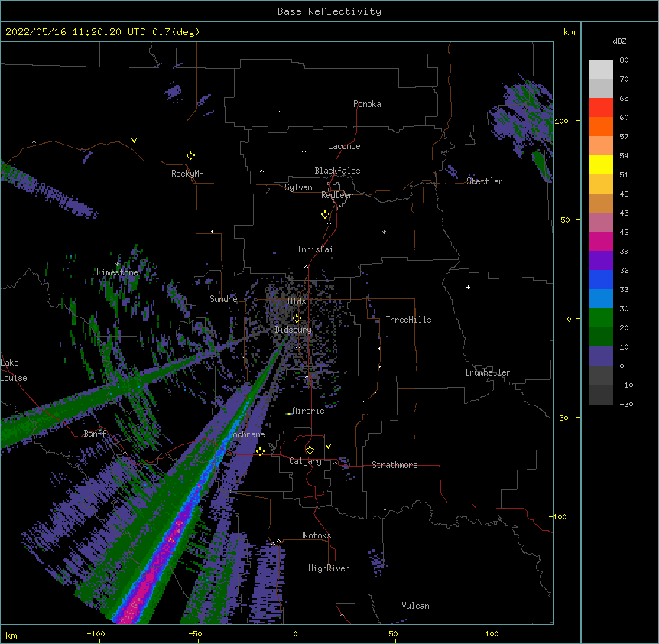659x644 pixels.
Task: Select the blue 33-36 dBZ legend swatch
Action: 601,279
